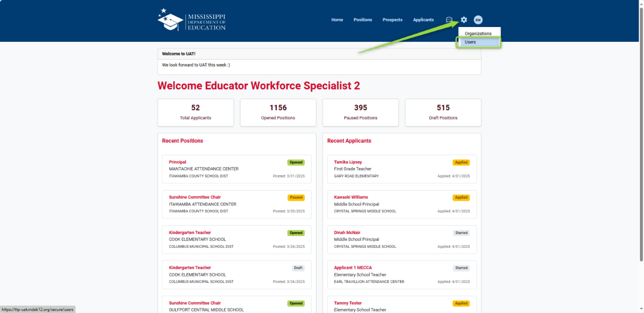View the Dinah McNair applicant record
644x313 pixels.
pos(347,233)
